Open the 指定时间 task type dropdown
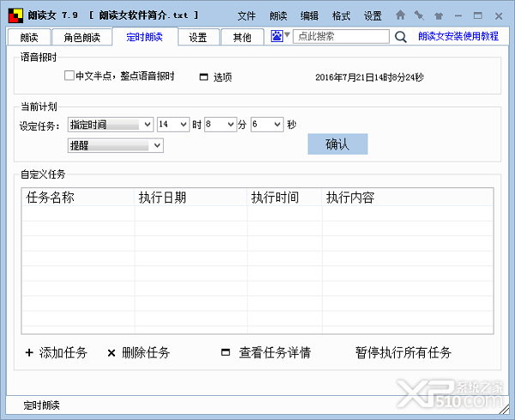Viewport: 515px width, 420px height. [x=111, y=125]
